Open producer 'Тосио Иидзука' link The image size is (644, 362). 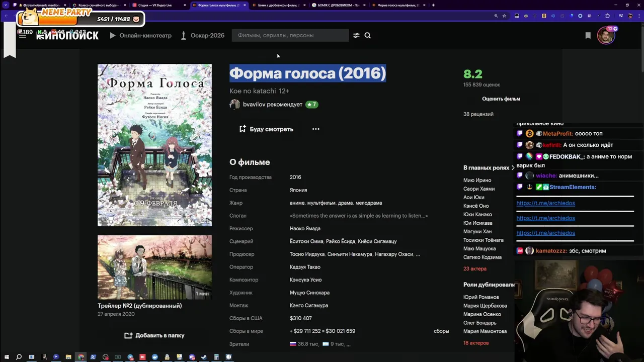click(x=307, y=254)
